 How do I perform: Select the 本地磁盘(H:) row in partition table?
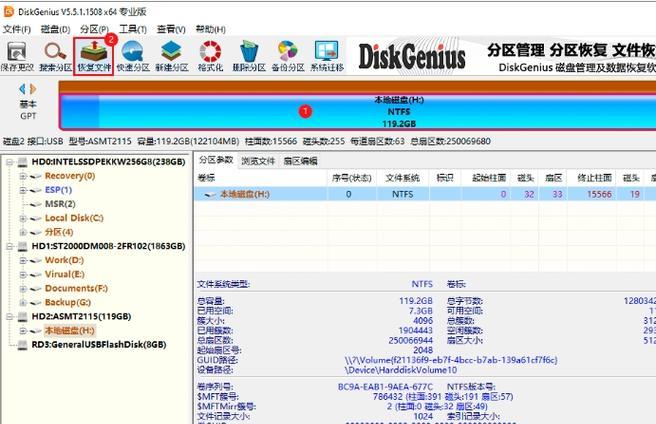pos(425,194)
